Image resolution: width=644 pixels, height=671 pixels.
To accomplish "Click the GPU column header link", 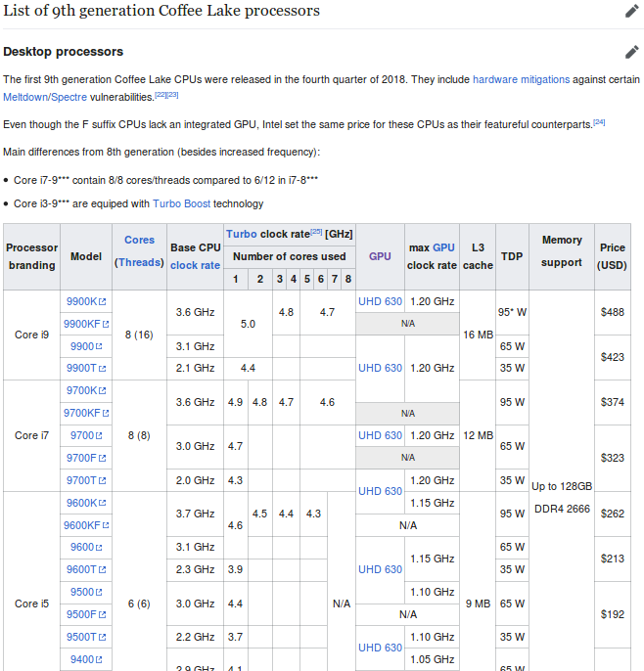I will pyautogui.click(x=380, y=256).
